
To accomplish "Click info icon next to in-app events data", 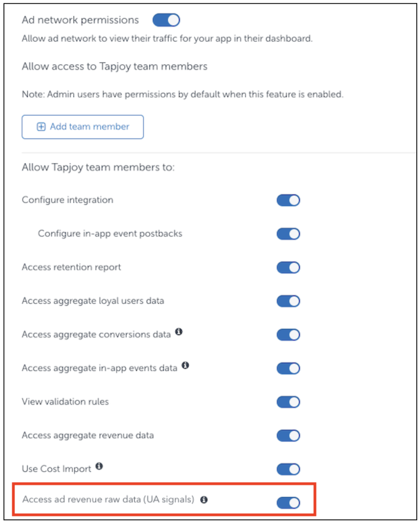I will click(185, 365).
